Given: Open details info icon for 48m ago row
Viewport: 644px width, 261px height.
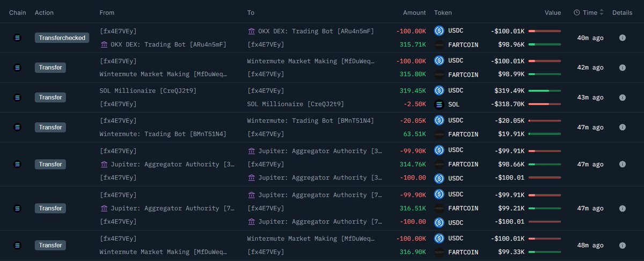Looking at the screenshot, I should 623,245.
